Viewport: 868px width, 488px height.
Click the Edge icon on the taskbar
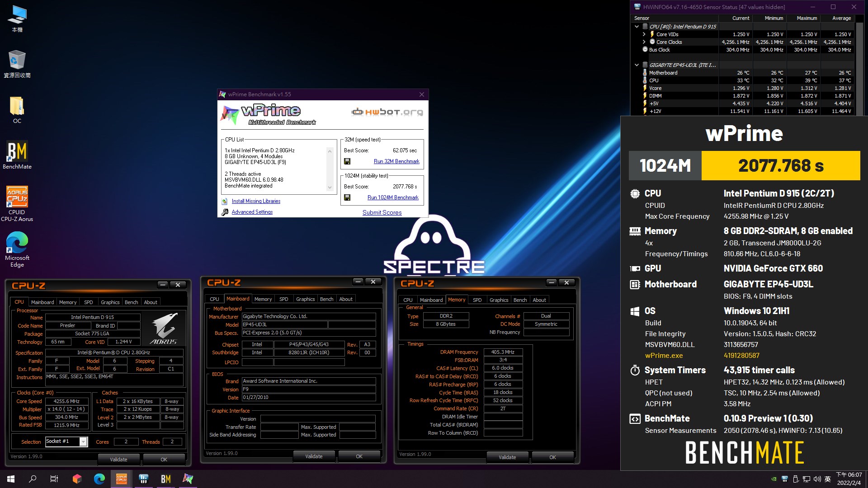pyautogui.click(x=99, y=479)
